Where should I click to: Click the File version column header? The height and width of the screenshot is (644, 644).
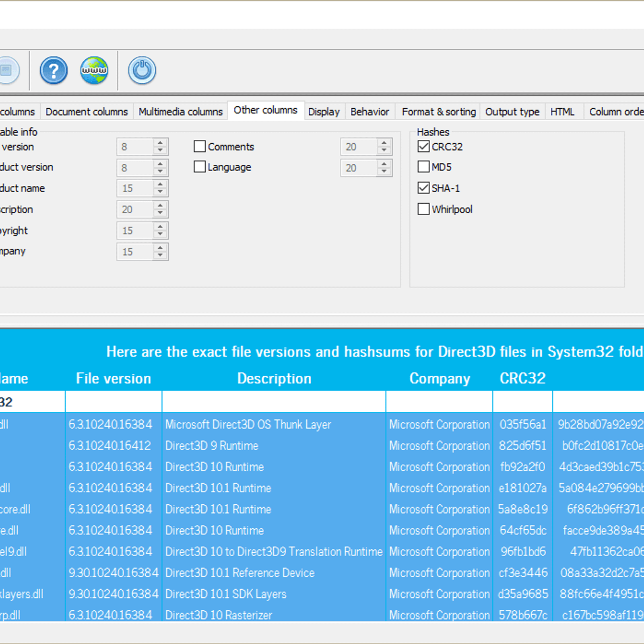(114, 378)
